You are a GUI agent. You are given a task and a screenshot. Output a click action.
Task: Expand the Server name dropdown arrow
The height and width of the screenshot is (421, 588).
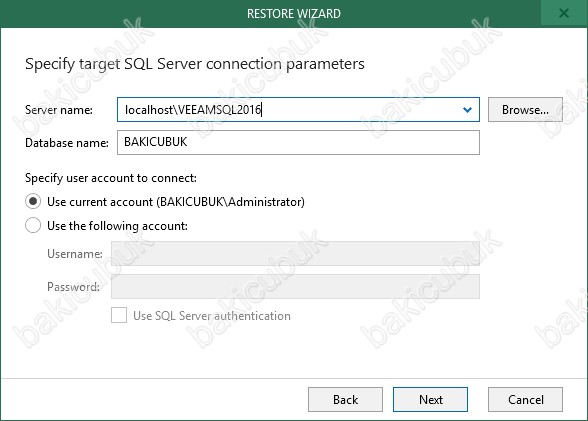(467, 110)
